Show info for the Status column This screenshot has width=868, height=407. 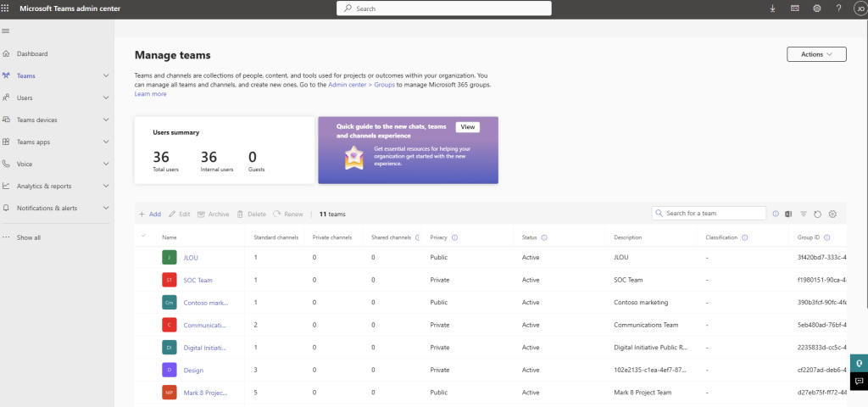[x=544, y=237]
